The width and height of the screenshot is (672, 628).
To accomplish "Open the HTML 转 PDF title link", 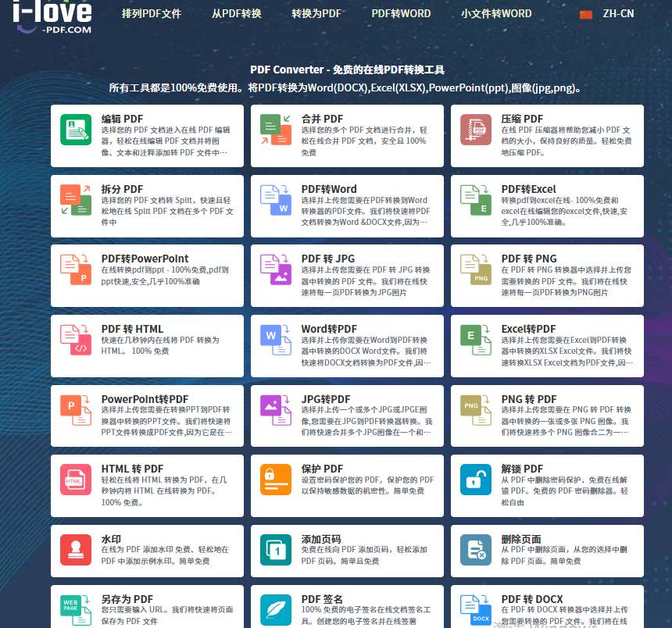I will [132, 469].
